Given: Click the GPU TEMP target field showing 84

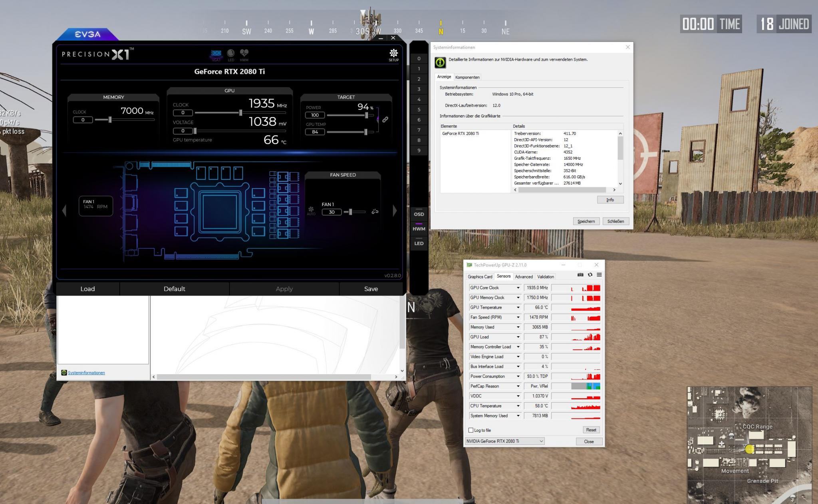Looking at the screenshot, I should pos(315,132).
